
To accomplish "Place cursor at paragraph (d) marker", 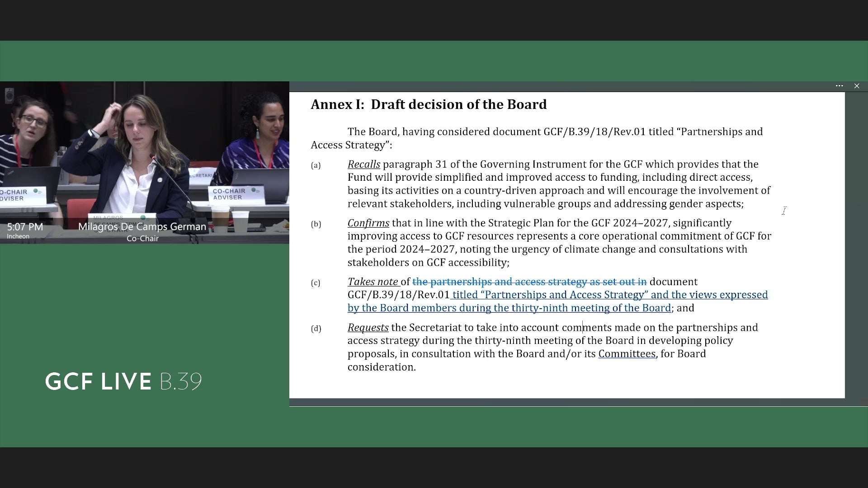I will [316, 328].
